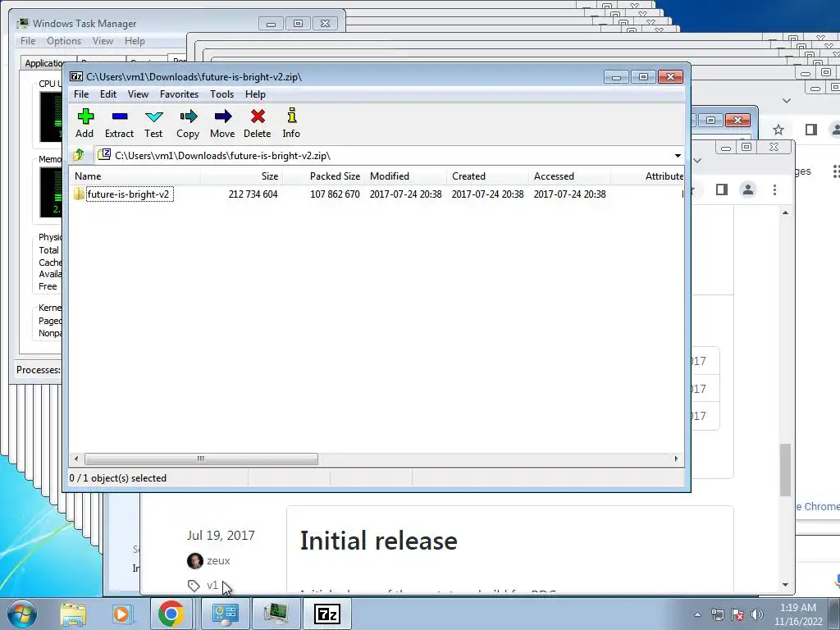840x630 pixels.
Task: Click the packed size value 107 862 670
Action: click(x=335, y=194)
